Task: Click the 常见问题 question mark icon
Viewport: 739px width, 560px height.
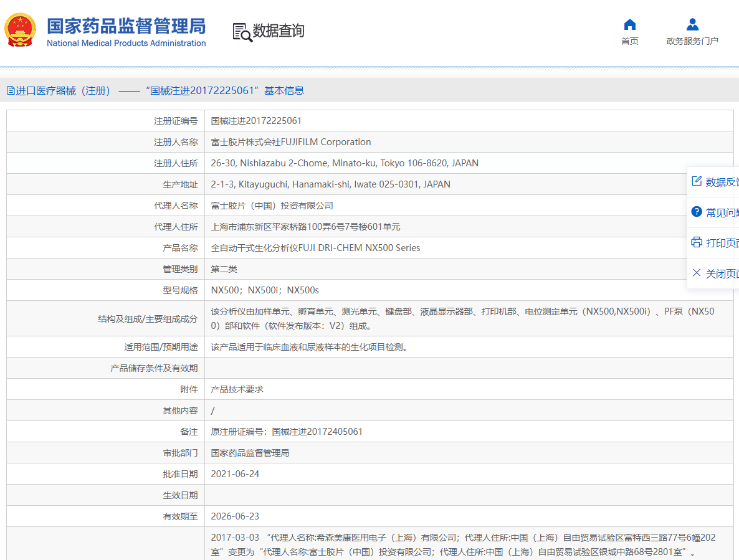Action: coord(697,212)
